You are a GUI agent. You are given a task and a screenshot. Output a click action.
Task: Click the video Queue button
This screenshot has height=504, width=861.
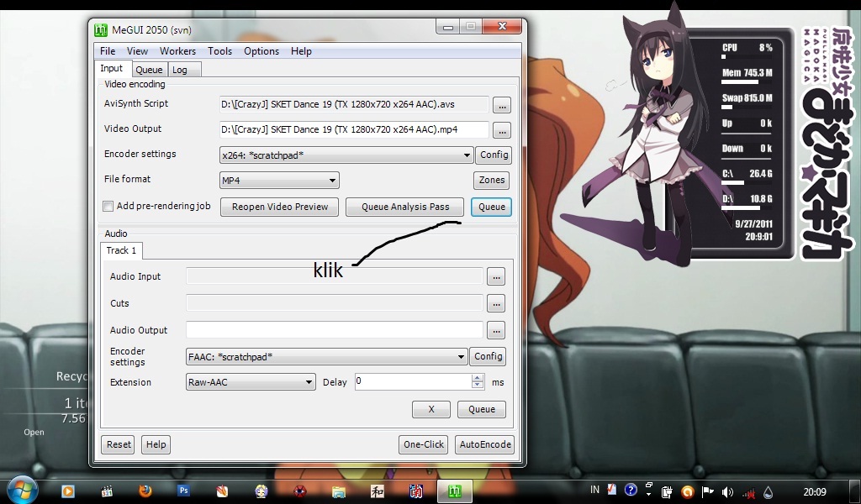point(491,207)
